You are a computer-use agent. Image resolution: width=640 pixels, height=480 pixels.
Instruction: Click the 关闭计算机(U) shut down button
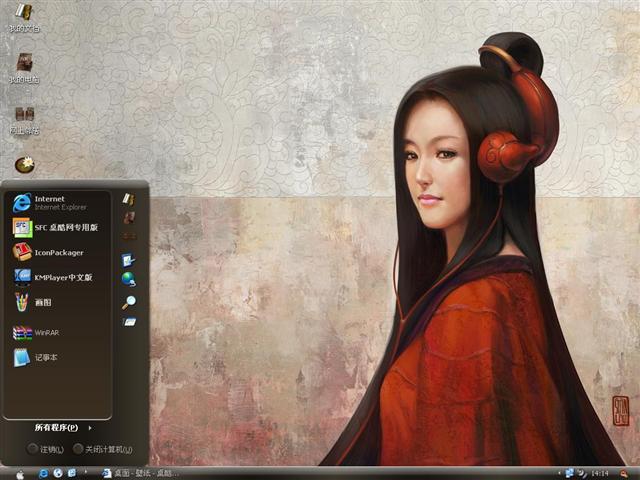[103, 449]
